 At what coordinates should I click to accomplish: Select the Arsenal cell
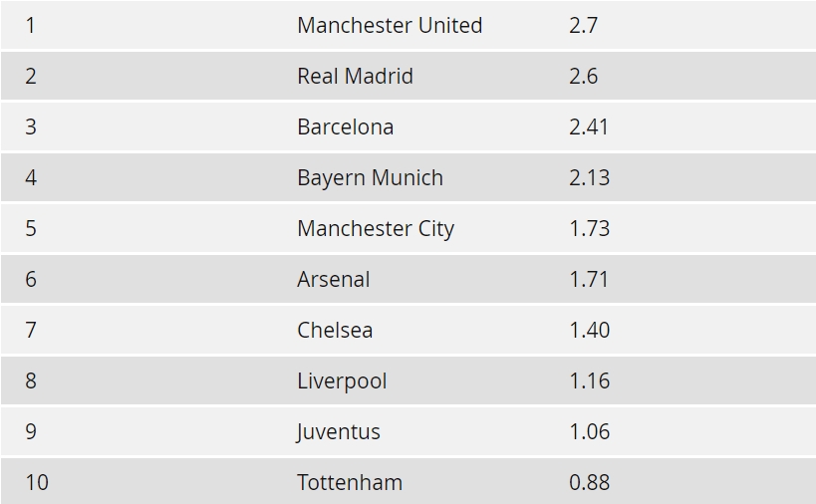tap(333, 279)
